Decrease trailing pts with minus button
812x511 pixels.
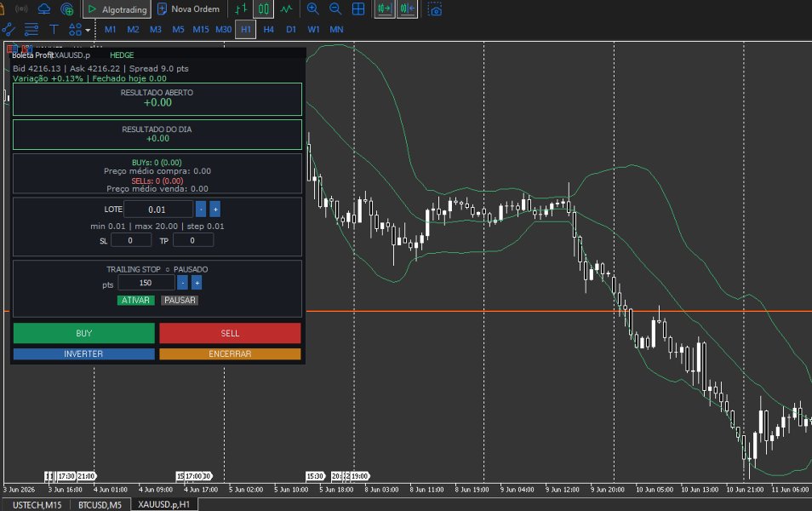(x=182, y=283)
